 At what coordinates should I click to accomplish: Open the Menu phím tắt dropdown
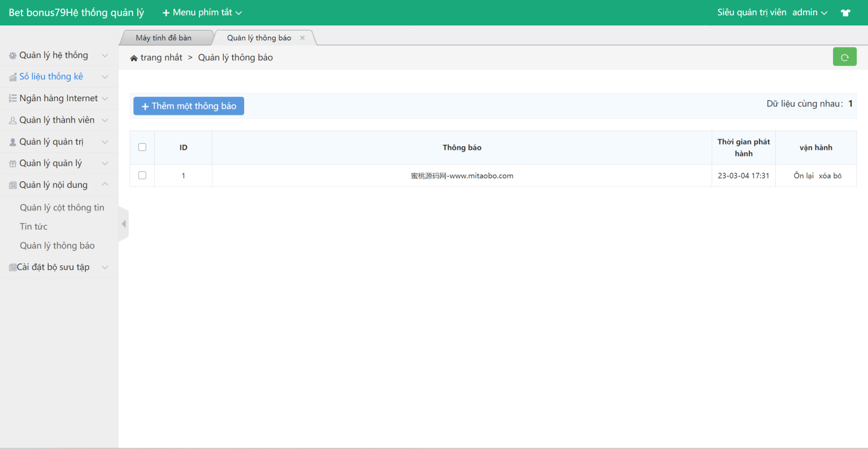tap(202, 12)
